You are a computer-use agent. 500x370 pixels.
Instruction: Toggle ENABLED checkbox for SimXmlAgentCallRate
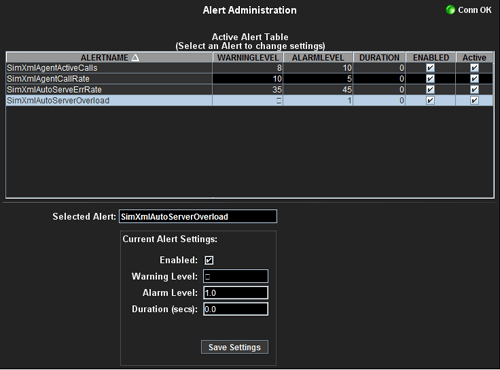coord(430,79)
